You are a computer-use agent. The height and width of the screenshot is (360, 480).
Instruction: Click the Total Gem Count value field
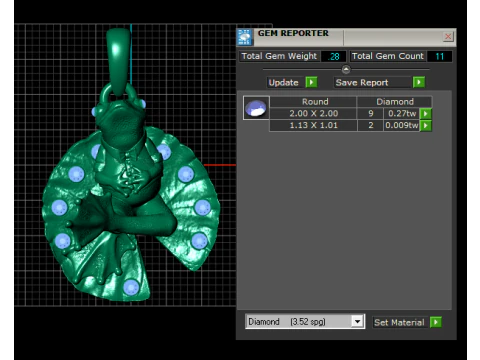click(439, 56)
